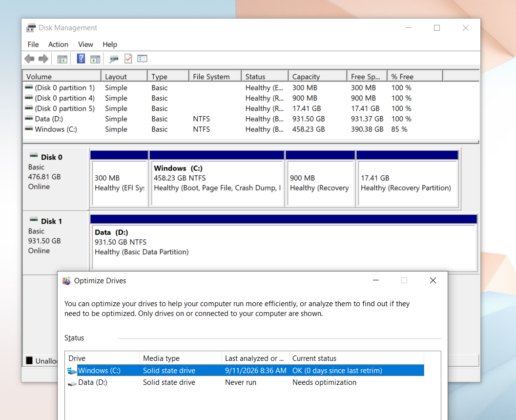Open the File menu
The width and height of the screenshot is (516, 420).
coord(33,44)
